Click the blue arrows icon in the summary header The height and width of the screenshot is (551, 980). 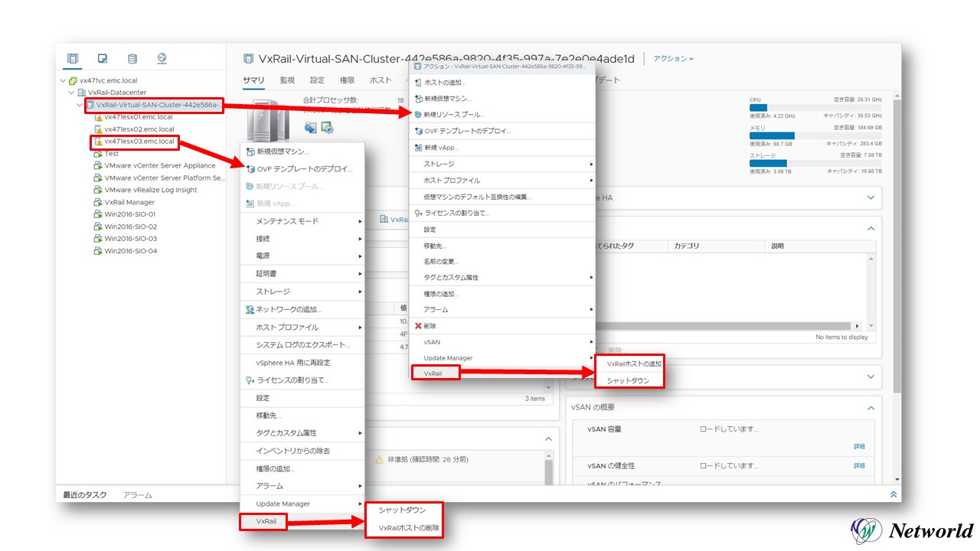coord(311,127)
